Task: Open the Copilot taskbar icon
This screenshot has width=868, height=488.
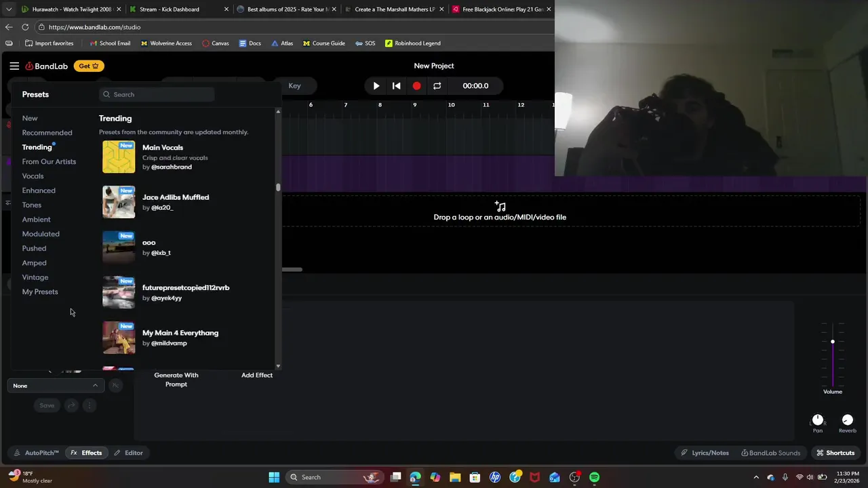Action: [x=435, y=477]
